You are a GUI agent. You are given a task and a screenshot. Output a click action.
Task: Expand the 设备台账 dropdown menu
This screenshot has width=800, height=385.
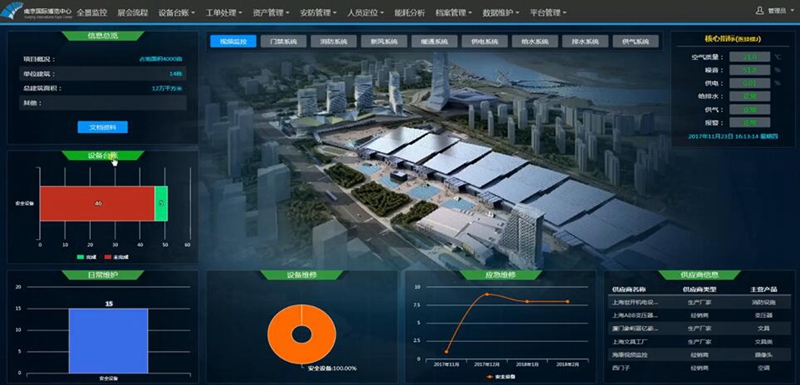[x=177, y=12]
